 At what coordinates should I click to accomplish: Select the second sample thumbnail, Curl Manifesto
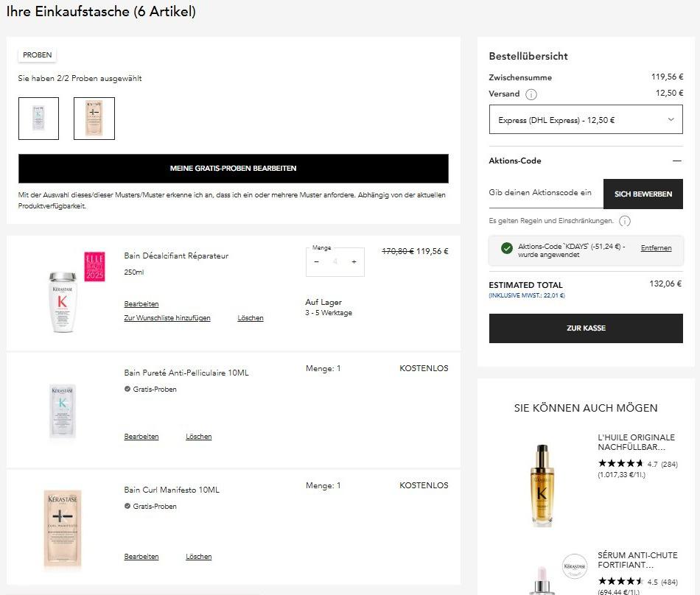[x=94, y=119]
